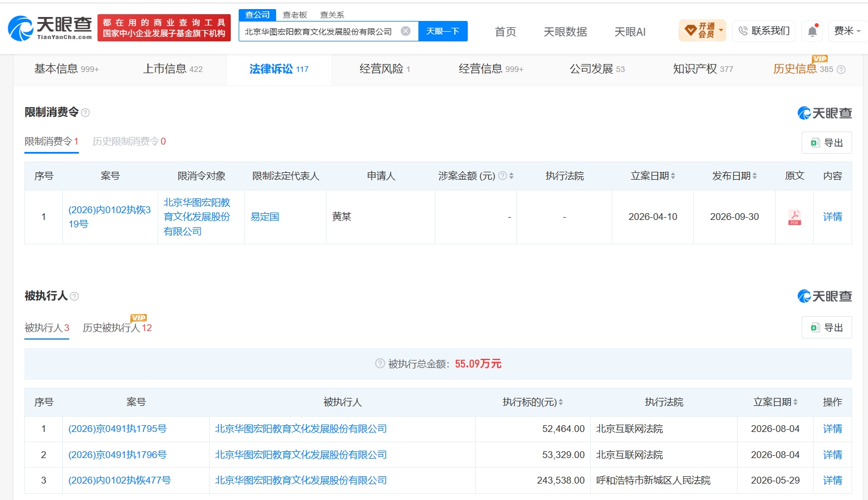Image resolution: width=868 pixels, height=500 pixels.
Task: Open case link (2026)京0491执1795号
Action: click(x=117, y=429)
